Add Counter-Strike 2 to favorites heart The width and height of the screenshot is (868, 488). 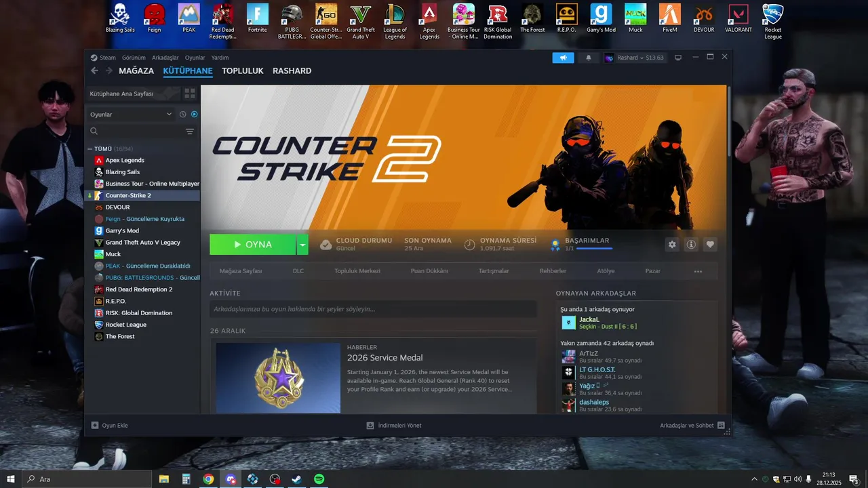point(710,245)
